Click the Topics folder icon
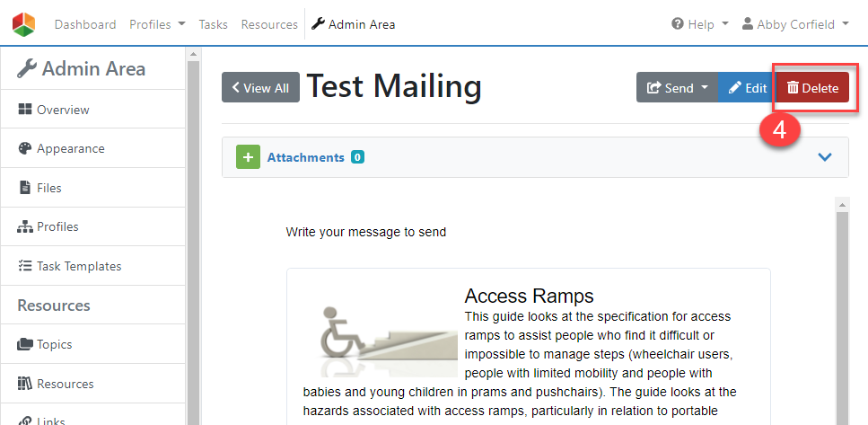 [25, 344]
